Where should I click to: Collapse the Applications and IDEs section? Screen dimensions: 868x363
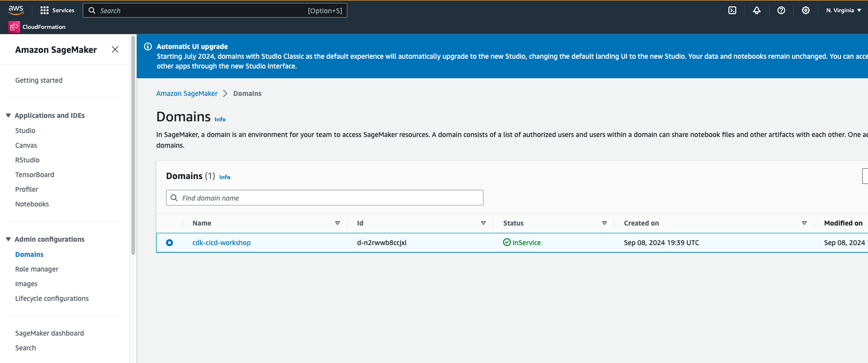point(8,115)
